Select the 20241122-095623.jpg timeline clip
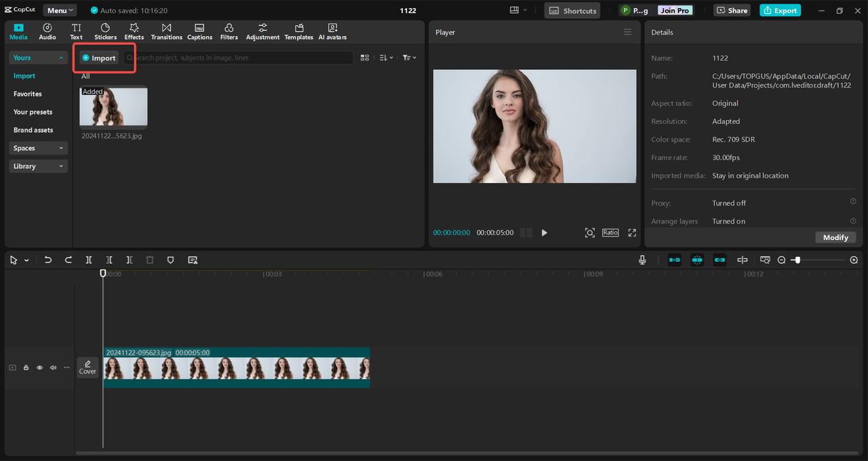The image size is (868, 461). (236, 367)
